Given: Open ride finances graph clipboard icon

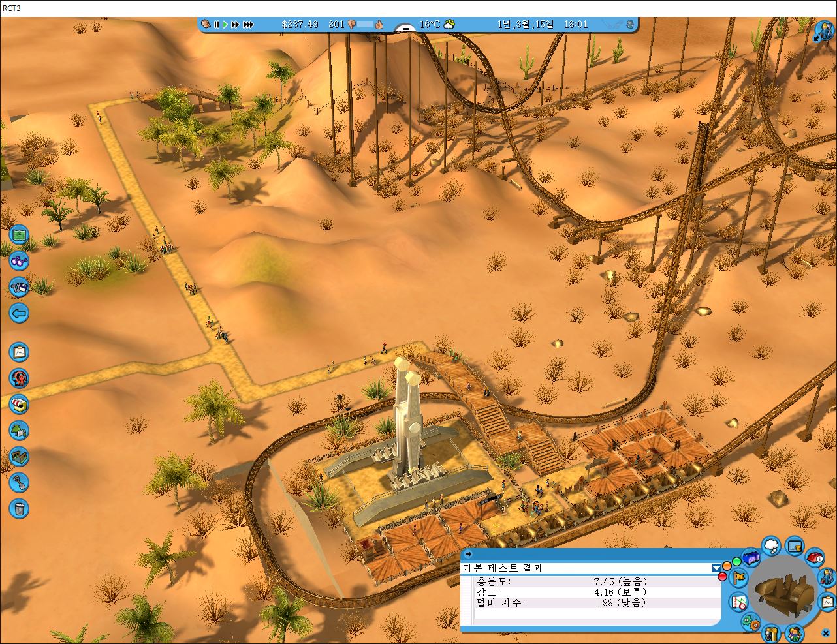Looking at the screenshot, I should [828, 602].
